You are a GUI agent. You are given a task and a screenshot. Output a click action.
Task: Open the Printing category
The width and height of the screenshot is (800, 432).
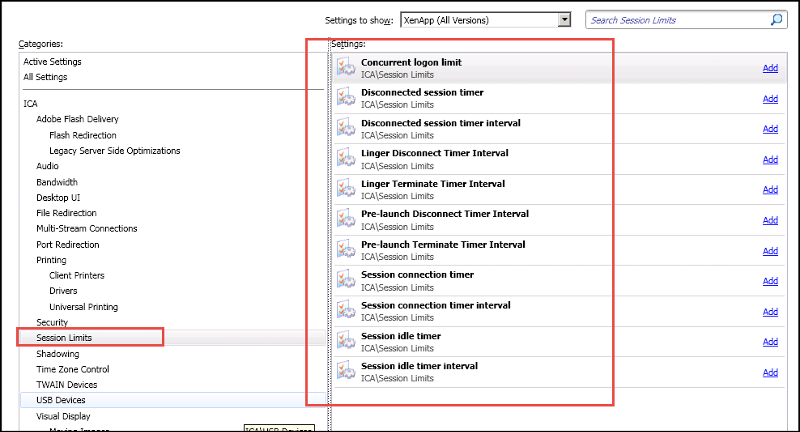(51, 260)
